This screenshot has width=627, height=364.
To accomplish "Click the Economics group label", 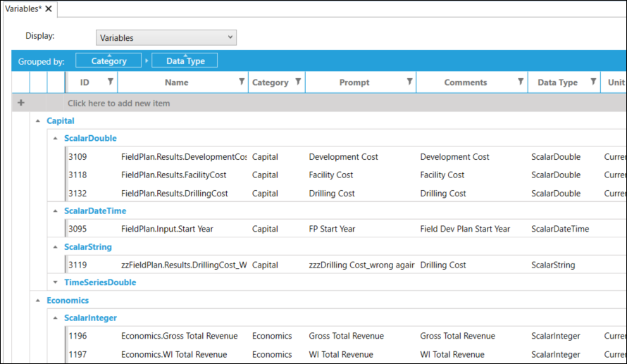I will (68, 301).
